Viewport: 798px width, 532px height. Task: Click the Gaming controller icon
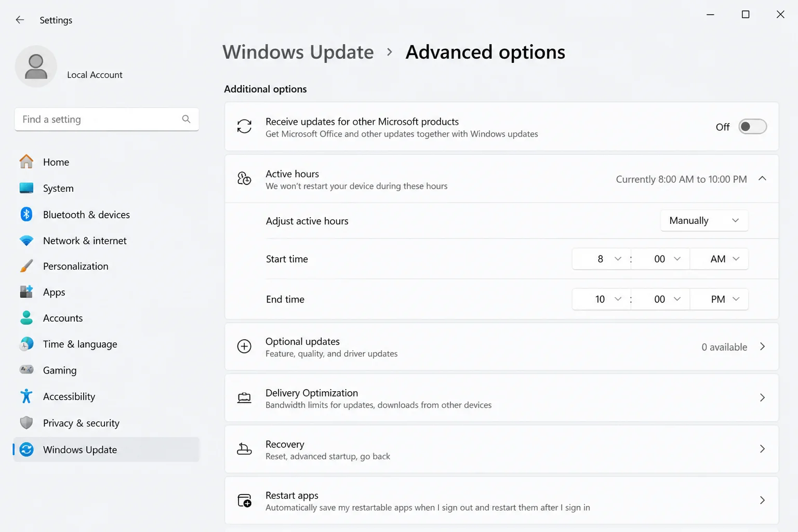(26, 369)
